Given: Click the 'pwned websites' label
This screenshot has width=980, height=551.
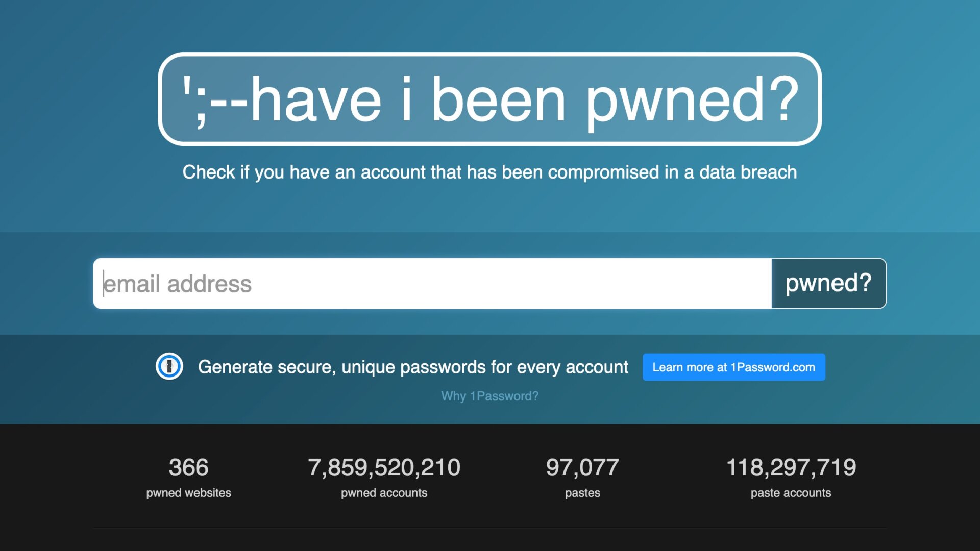Looking at the screenshot, I should tap(188, 493).
